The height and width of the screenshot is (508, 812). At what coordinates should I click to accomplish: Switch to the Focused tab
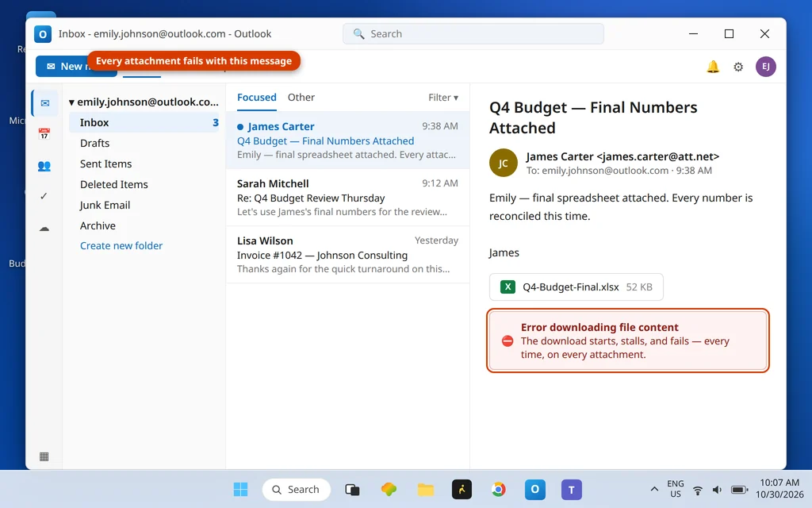[x=256, y=98]
